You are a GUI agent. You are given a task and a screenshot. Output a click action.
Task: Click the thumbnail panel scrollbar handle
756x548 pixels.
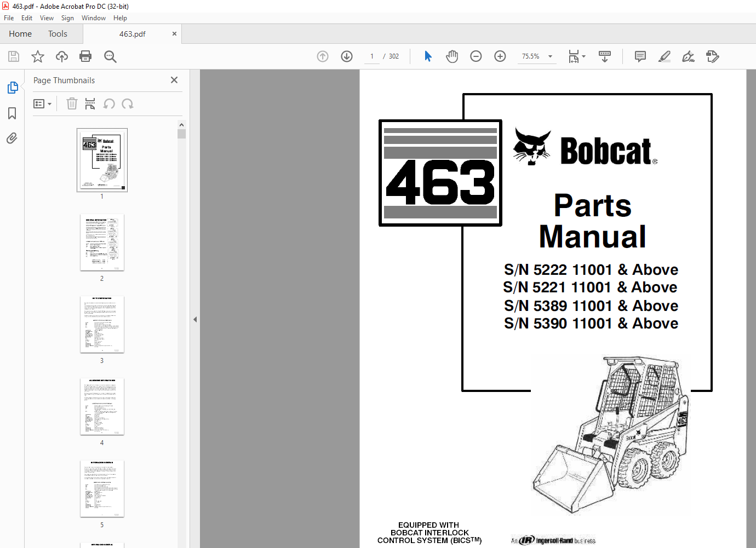181,134
